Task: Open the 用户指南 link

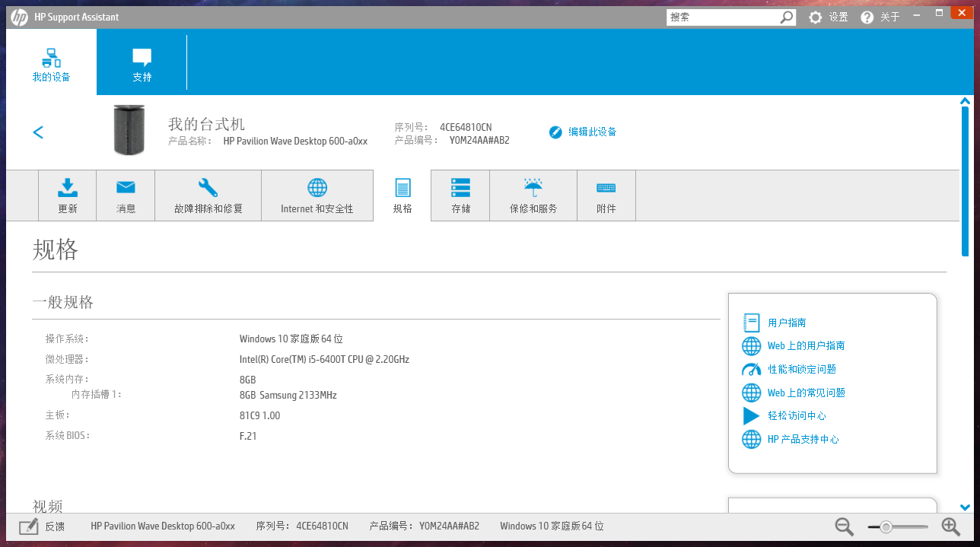Action: point(786,323)
